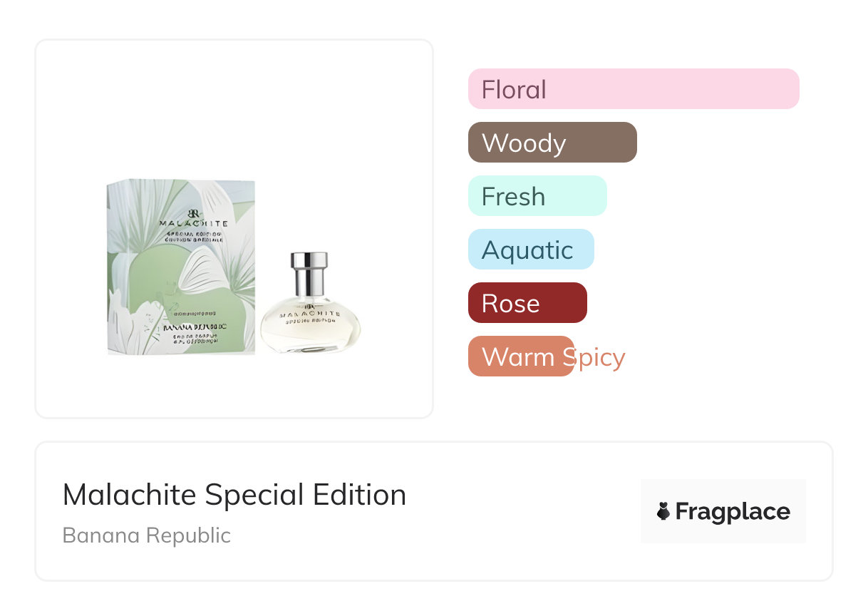Pick the Rose accord bar
This screenshot has width=868, height=616.
tap(527, 303)
